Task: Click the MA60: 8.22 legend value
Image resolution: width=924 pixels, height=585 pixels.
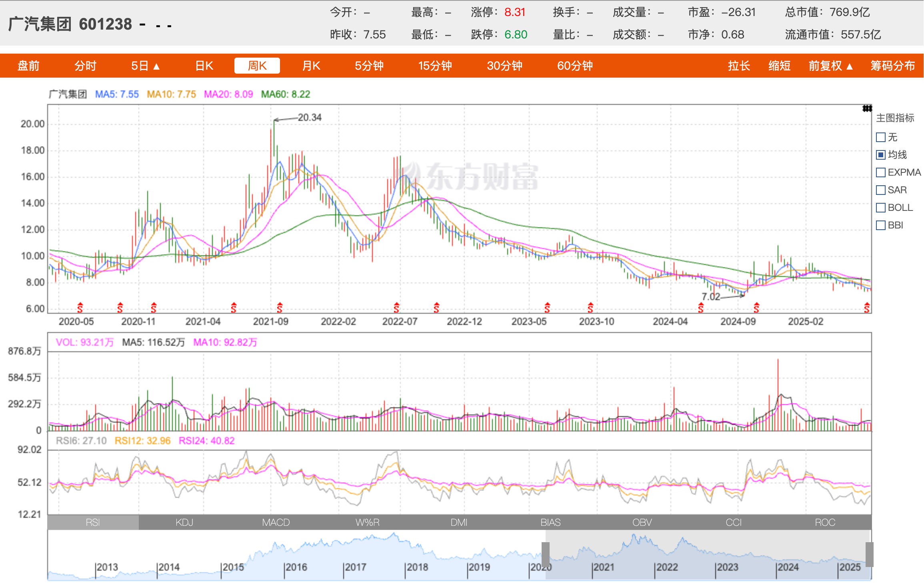Action: pyautogui.click(x=286, y=94)
